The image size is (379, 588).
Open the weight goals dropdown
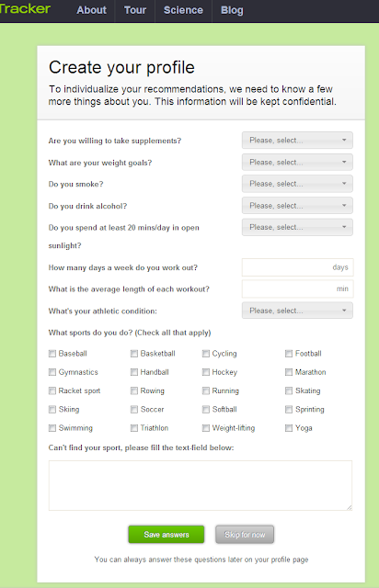click(297, 163)
